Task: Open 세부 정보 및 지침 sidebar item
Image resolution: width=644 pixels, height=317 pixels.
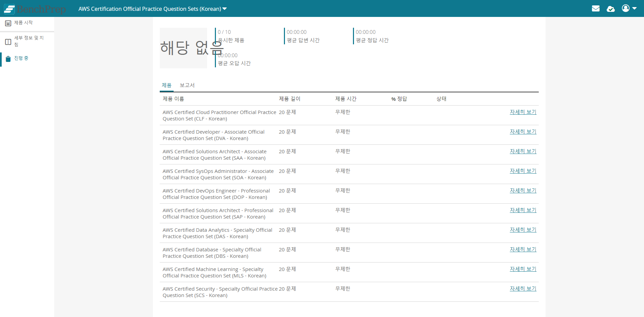Action: tap(29, 41)
